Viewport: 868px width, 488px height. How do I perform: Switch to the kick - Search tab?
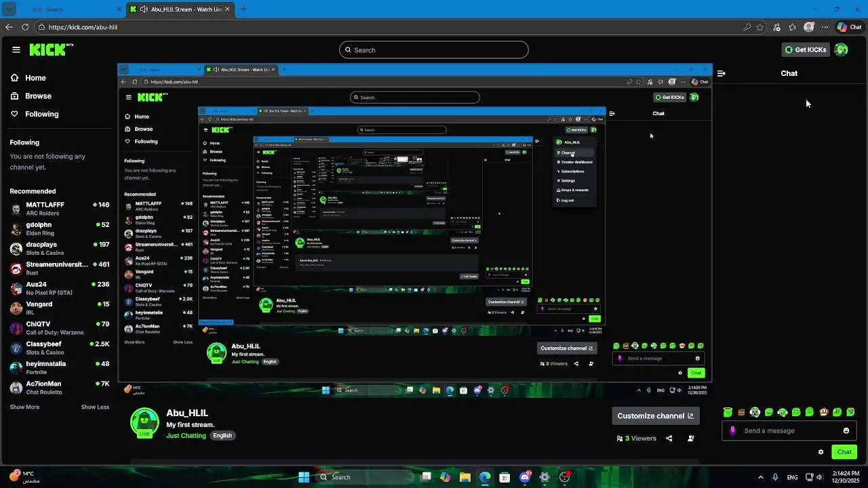[x=63, y=9]
